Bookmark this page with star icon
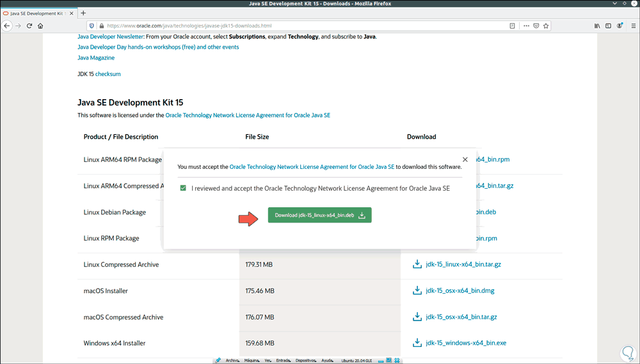Viewport: 640px width, 364px height. pos(546,26)
